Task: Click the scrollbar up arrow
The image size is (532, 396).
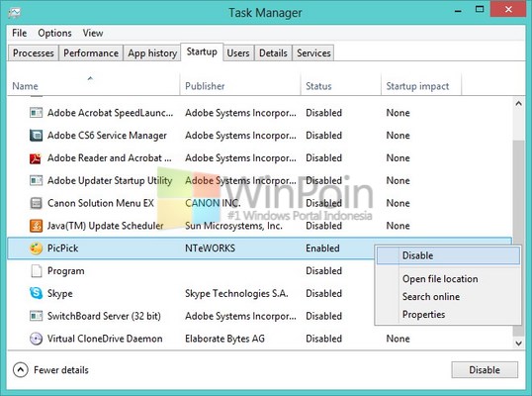Action: pyautogui.click(x=518, y=104)
